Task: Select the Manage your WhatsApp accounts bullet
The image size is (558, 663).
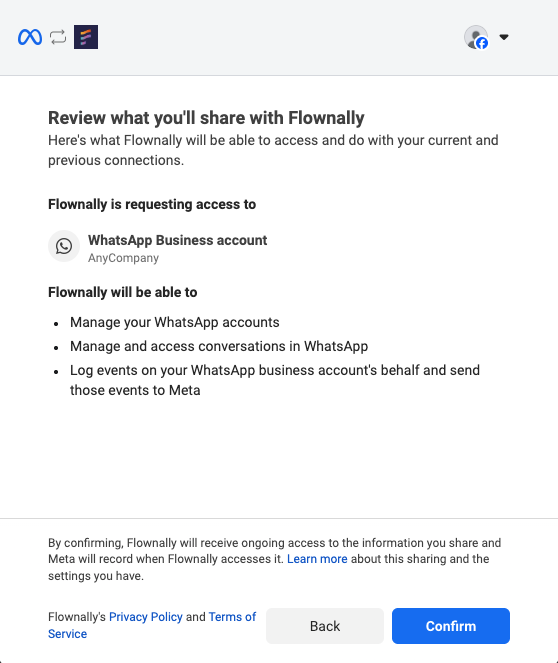Action: click(x=175, y=322)
